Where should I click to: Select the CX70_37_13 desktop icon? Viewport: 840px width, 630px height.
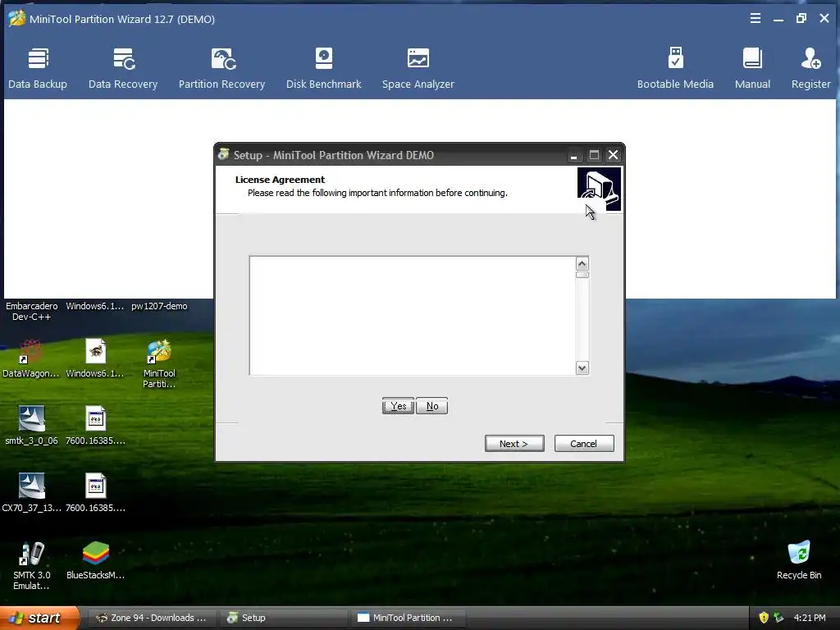point(32,492)
